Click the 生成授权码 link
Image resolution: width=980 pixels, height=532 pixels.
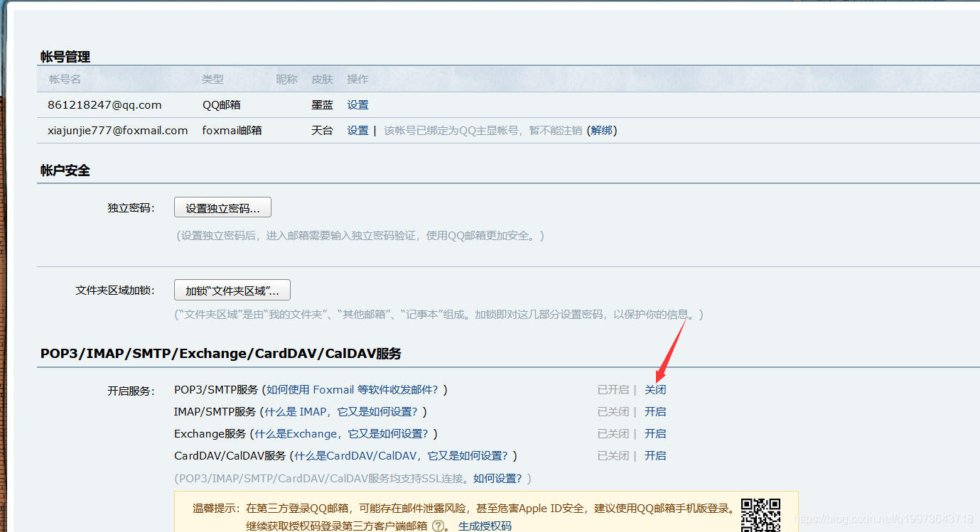[x=485, y=526]
